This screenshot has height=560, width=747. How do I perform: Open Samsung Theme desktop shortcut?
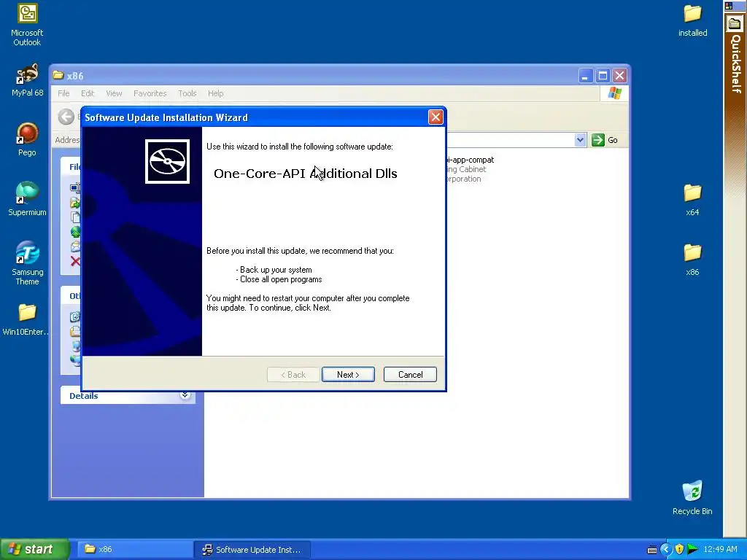[x=27, y=263]
